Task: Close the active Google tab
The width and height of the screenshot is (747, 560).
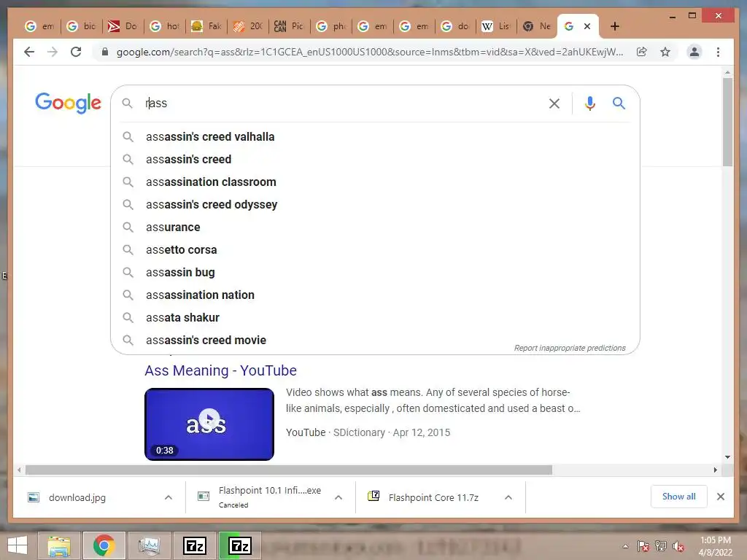Action: pyautogui.click(x=587, y=26)
